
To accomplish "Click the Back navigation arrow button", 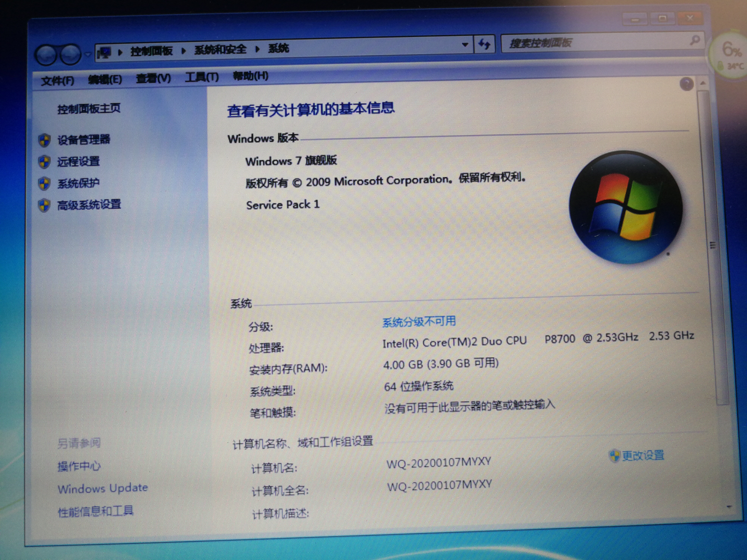I will 46,55.
